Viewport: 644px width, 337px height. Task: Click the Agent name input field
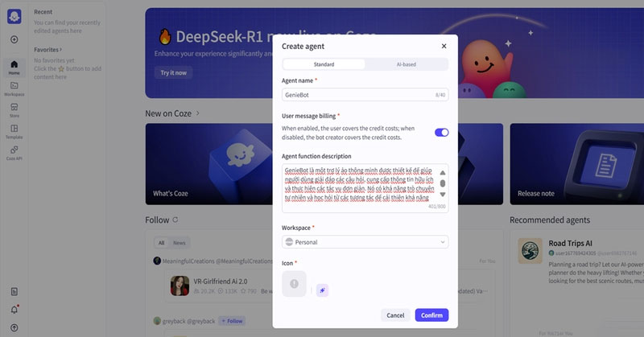click(365, 94)
